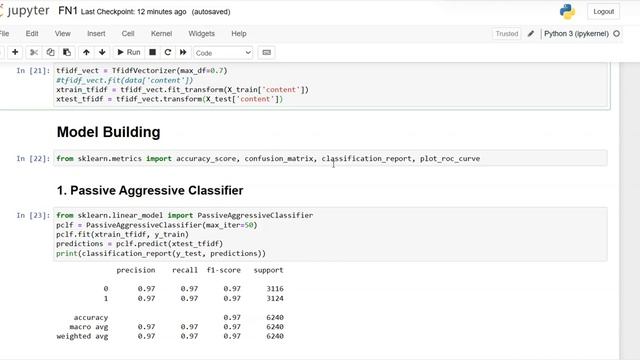Click the Jupyter logo
This screenshot has height=360, width=640.
pyautogui.click(x=24, y=11)
